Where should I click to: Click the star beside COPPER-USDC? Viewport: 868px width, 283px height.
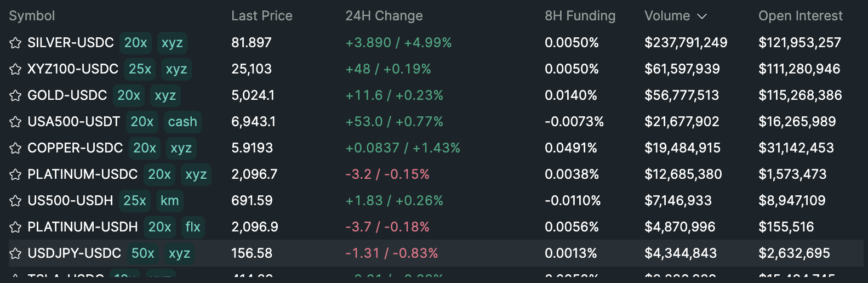[x=15, y=148]
